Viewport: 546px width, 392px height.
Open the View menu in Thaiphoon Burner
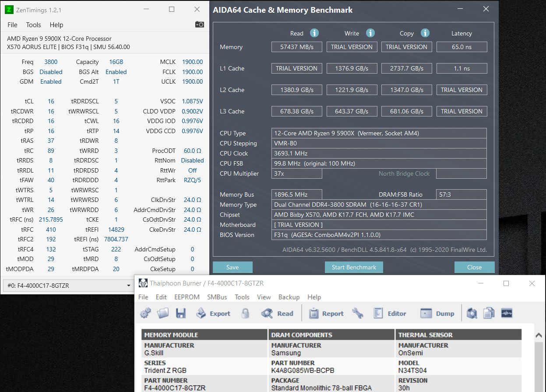[264, 297]
